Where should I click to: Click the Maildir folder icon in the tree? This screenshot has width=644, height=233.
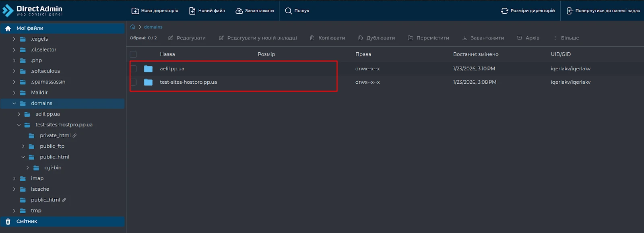23,93
